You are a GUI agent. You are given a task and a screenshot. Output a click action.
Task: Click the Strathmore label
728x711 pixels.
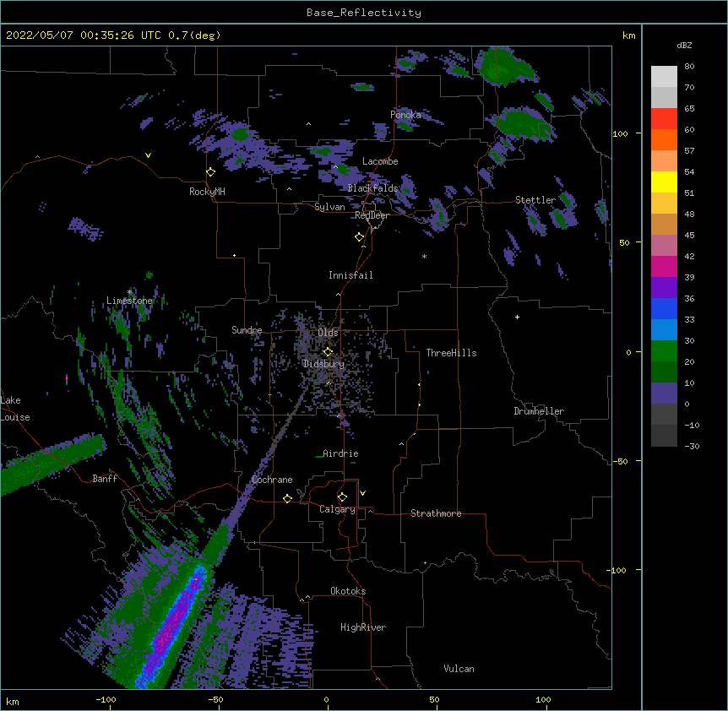tap(436, 513)
